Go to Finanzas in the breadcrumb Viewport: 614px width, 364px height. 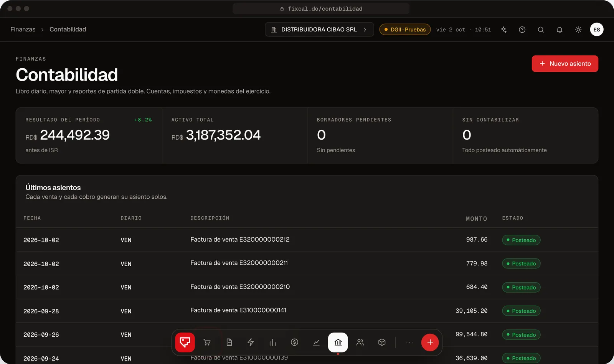(23, 30)
